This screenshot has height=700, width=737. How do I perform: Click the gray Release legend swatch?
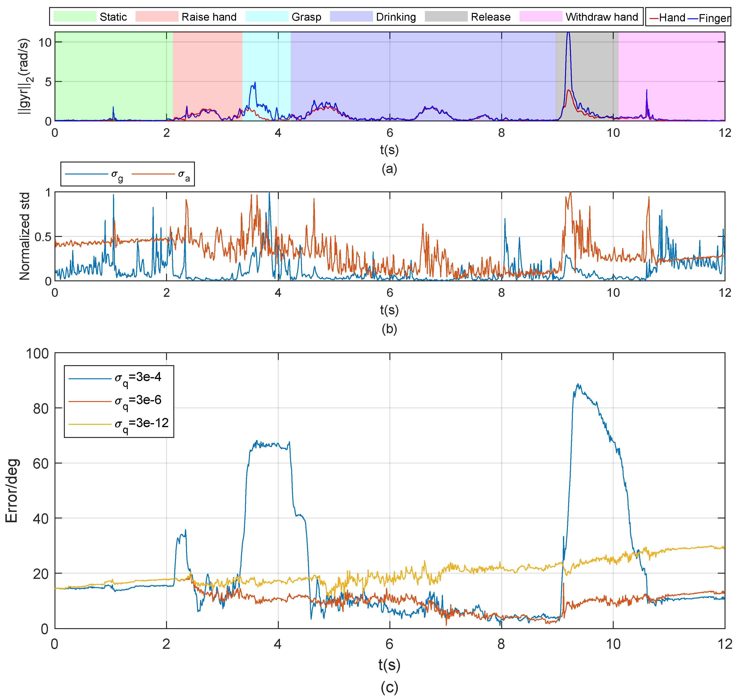[x=446, y=17]
